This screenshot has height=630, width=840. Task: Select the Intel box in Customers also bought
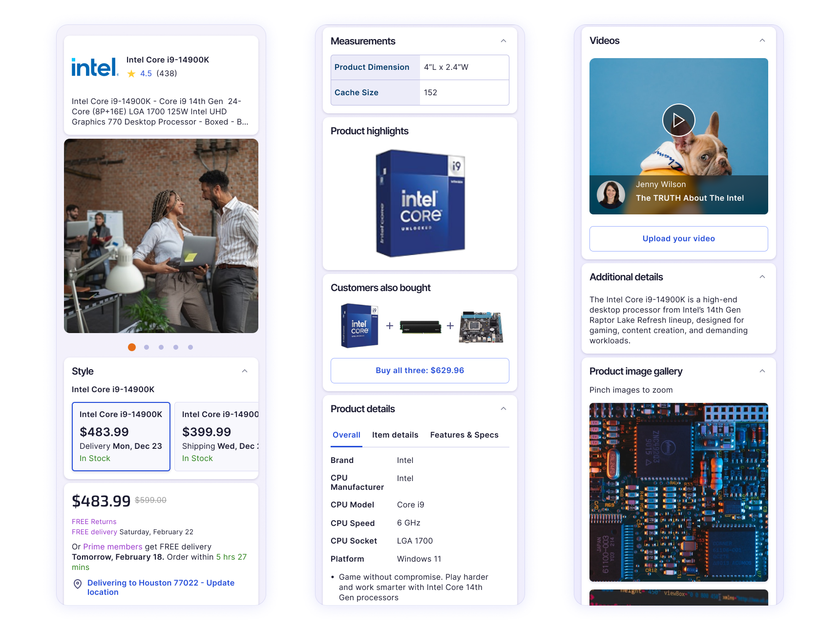click(359, 326)
